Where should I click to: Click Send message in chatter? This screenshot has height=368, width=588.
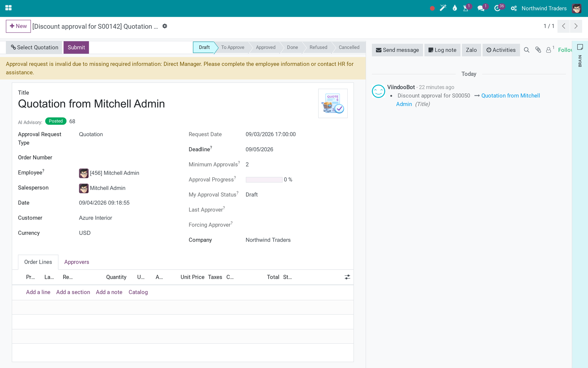coord(397,50)
